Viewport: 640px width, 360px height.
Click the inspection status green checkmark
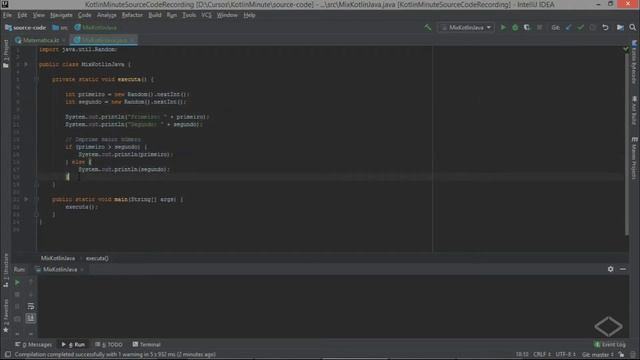click(x=626, y=49)
